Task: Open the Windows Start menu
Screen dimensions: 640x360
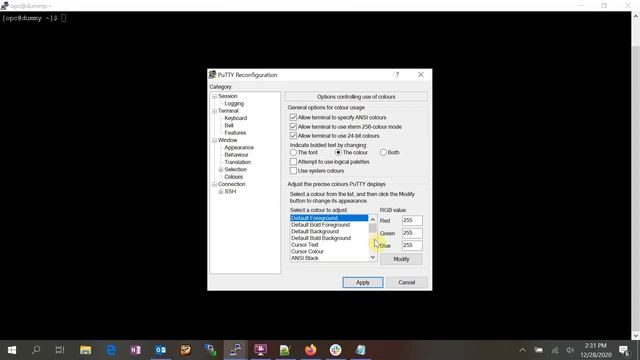Action: pyautogui.click(x=12, y=350)
